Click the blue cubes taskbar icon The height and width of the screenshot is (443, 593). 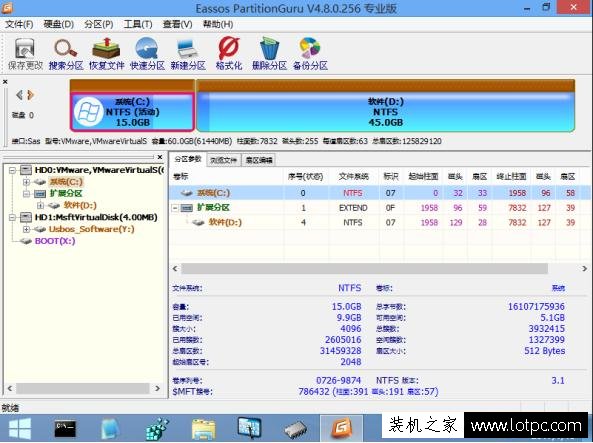[x=157, y=429]
